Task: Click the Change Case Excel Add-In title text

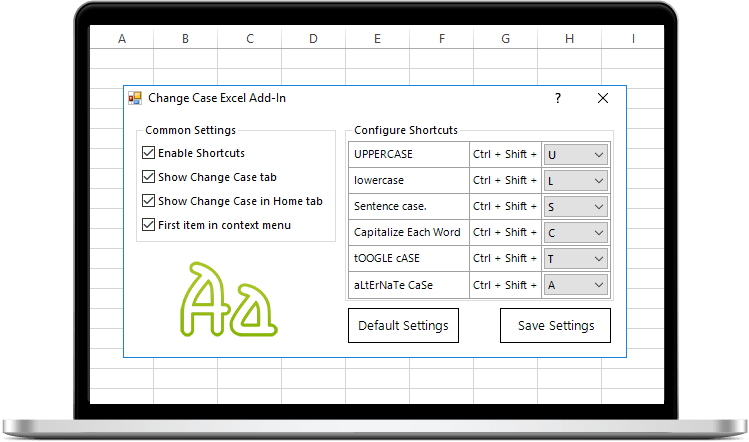Action: pyautogui.click(x=217, y=98)
